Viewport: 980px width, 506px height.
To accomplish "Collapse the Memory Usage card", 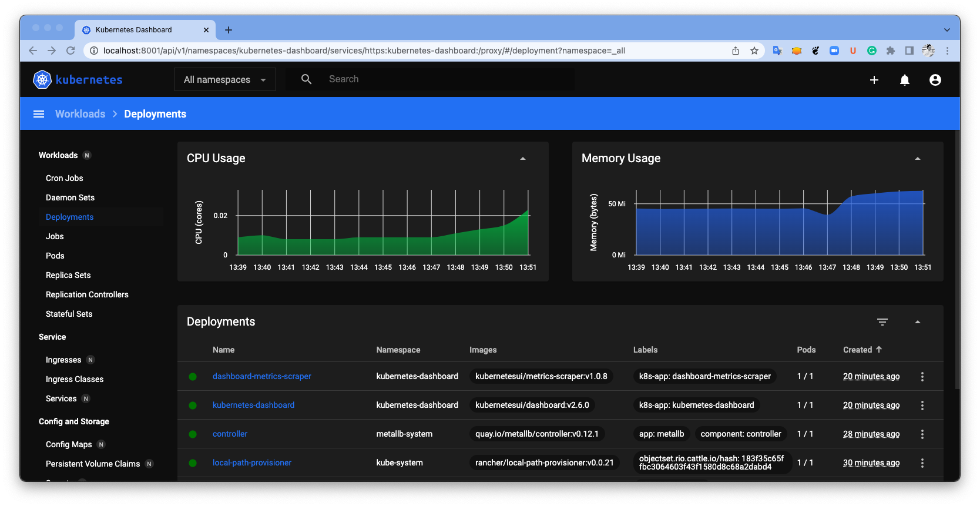I will pyautogui.click(x=918, y=159).
